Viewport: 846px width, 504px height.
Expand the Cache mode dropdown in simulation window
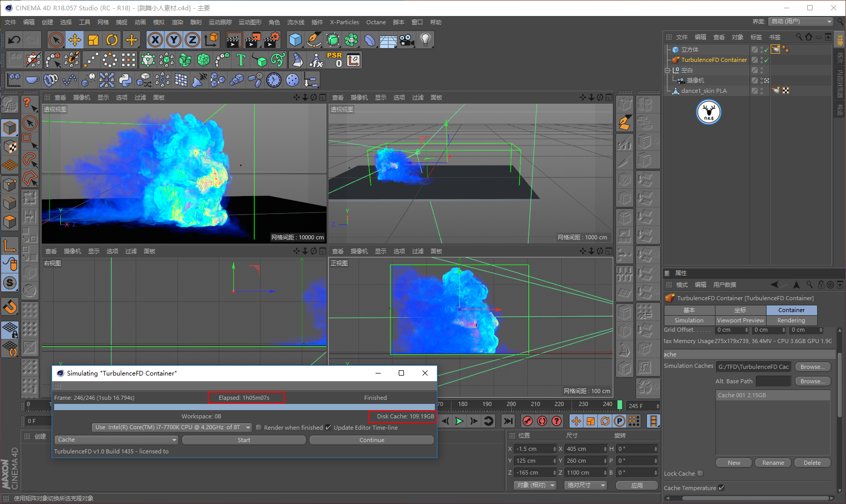[x=116, y=440]
